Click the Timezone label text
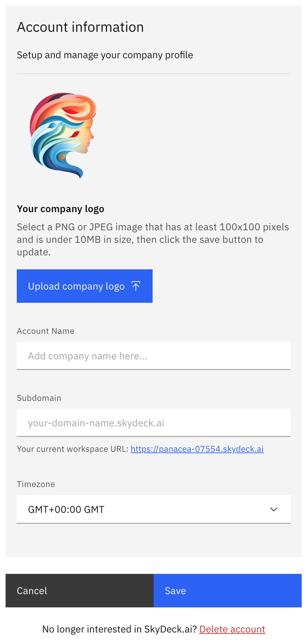This screenshot has height=644, width=308. tap(36, 484)
